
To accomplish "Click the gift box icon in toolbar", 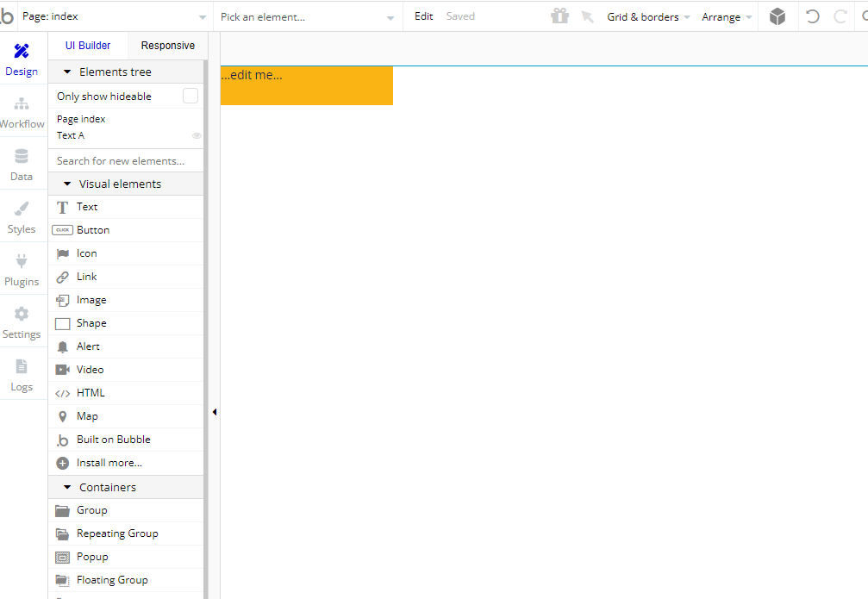I will point(560,16).
